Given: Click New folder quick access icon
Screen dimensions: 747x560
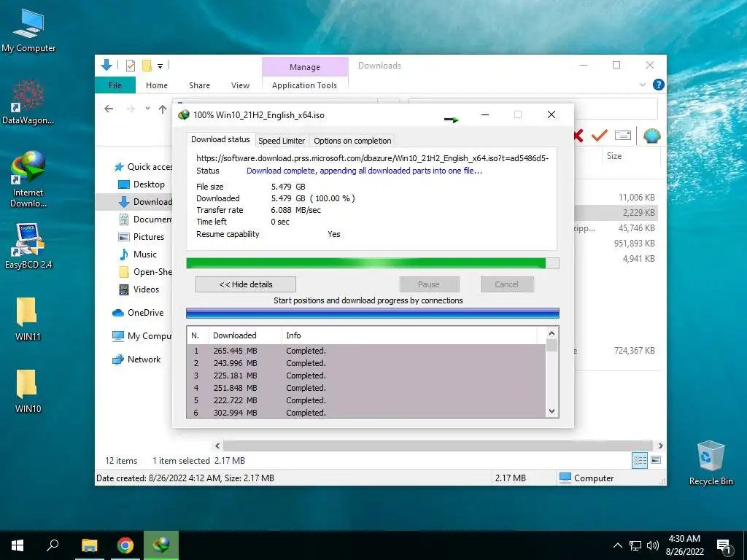Looking at the screenshot, I should click(x=147, y=66).
